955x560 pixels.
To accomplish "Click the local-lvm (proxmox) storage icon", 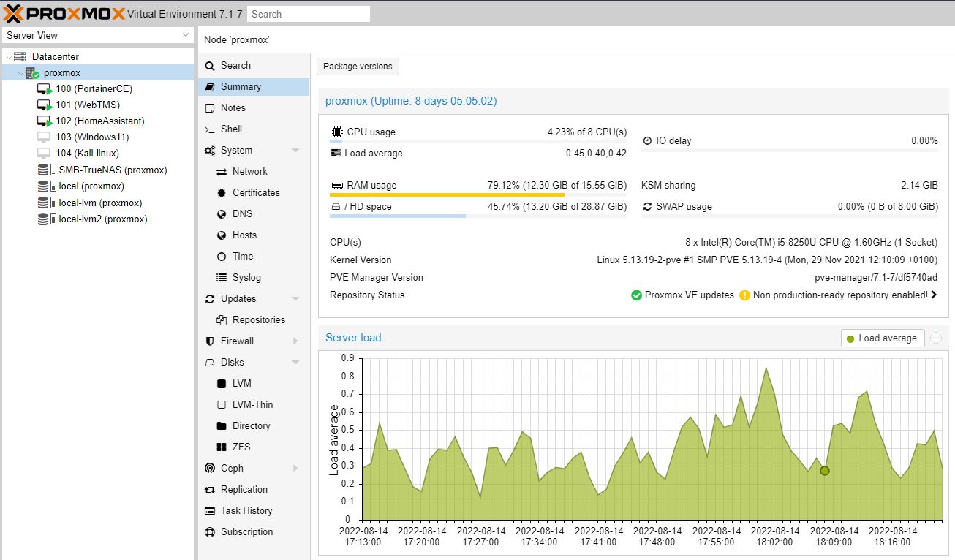I will pyautogui.click(x=47, y=203).
